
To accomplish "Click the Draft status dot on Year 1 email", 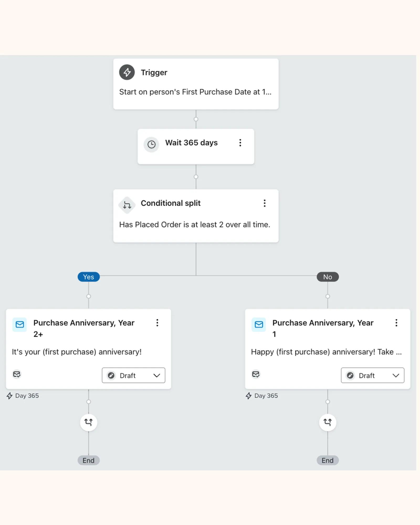I will (x=350, y=375).
